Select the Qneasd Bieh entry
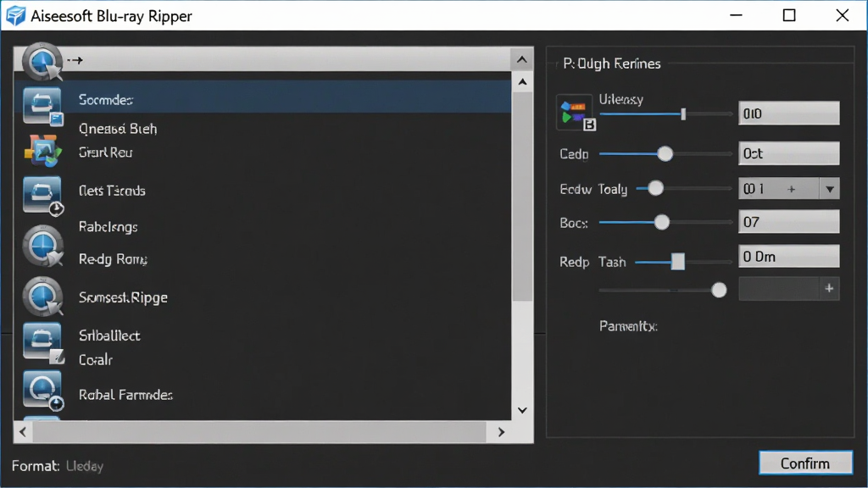 tap(118, 129)
